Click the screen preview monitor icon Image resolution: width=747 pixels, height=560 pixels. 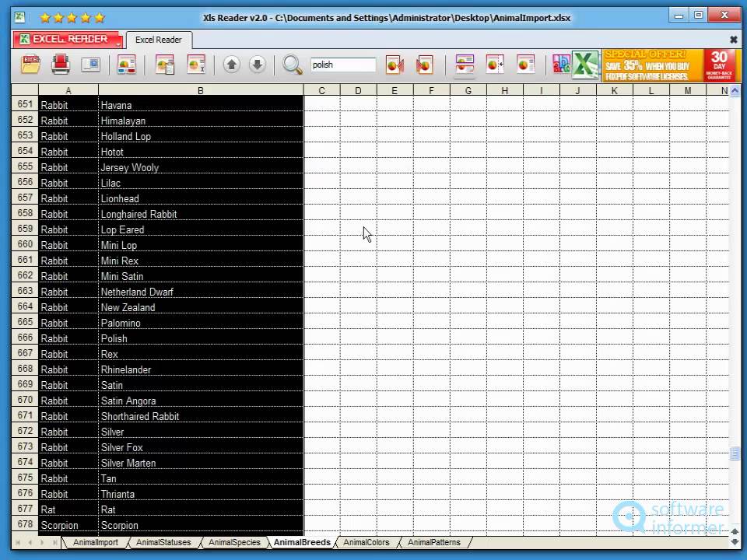(90, 65)
